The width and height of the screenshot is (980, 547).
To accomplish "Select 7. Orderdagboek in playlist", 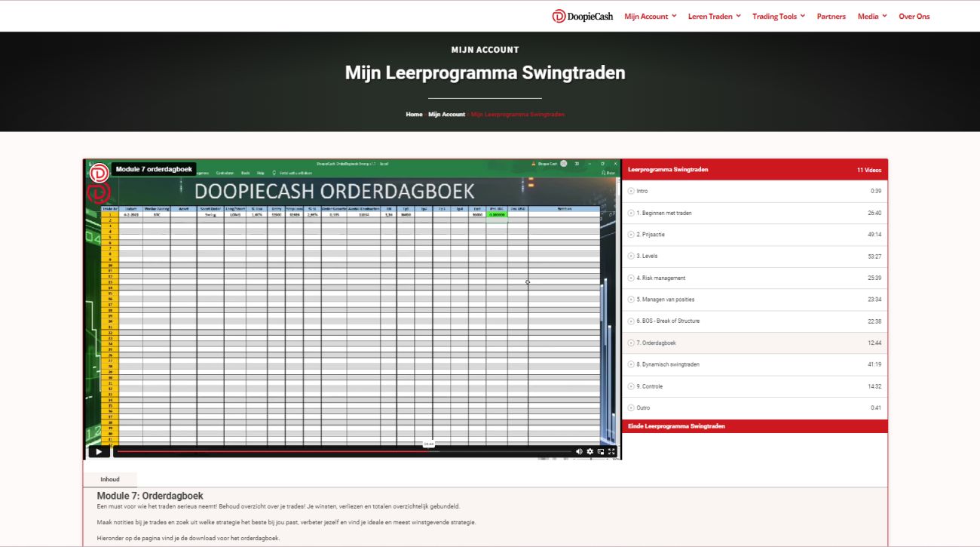I will tap(755, 343).
